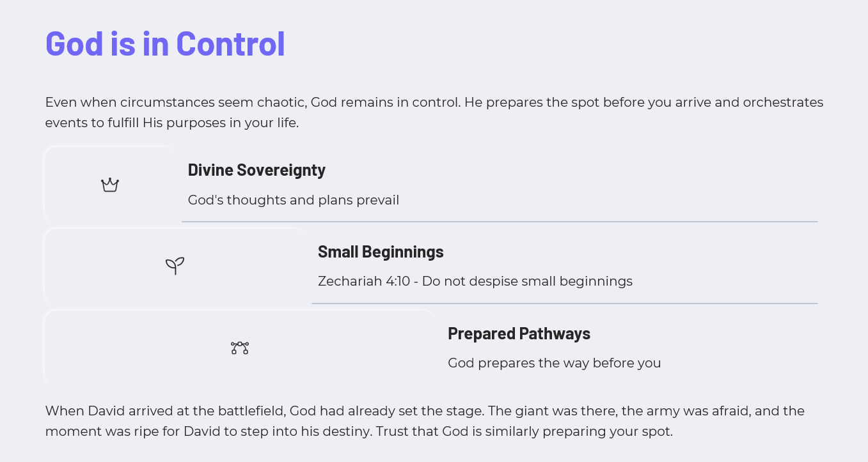This screenshot has height=462, width=868.
Task: Click the Zechariah 4:10 verse line
Action: [475, 281]
